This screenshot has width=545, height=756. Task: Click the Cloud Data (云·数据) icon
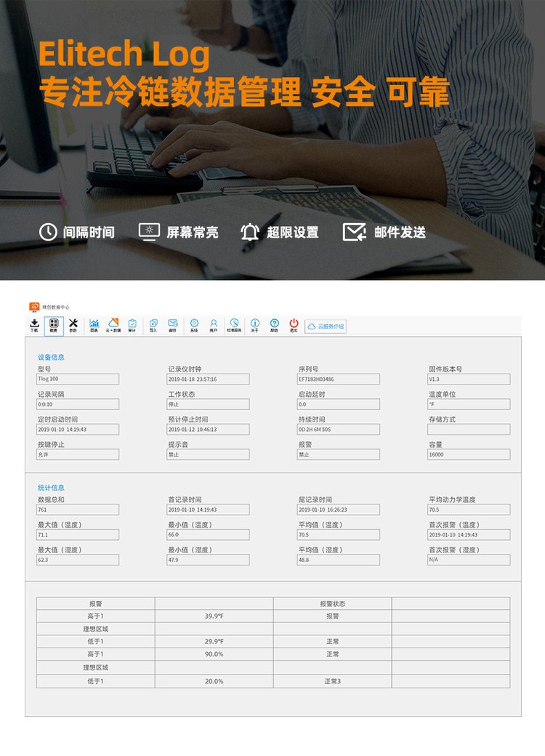113,326
